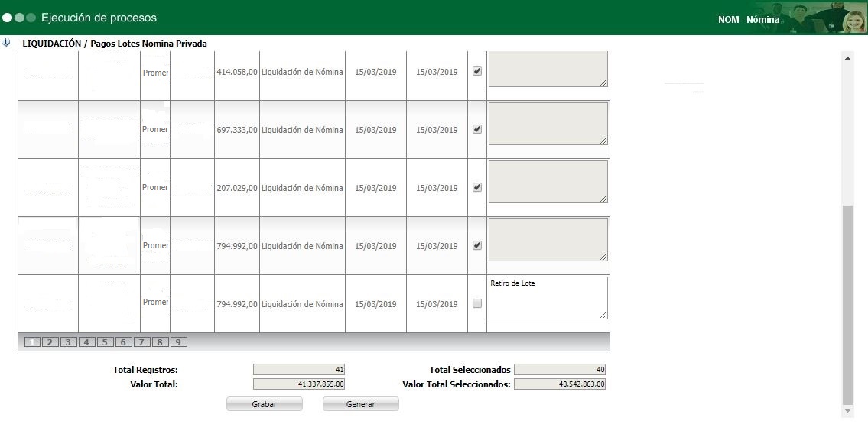
Task: Click the notes area in the 414.058,00 row
Action: (x=548, y=69)
